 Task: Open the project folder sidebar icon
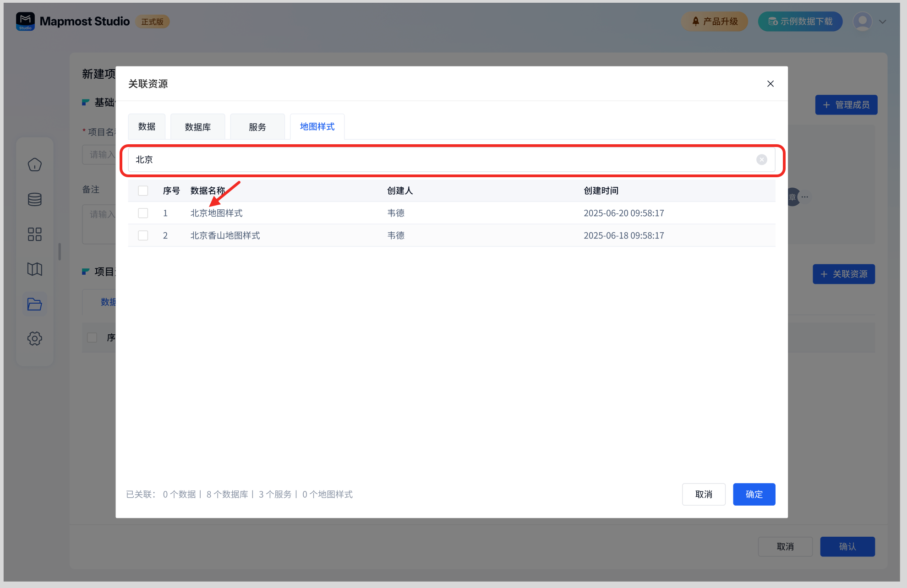(x=35, y=304)
